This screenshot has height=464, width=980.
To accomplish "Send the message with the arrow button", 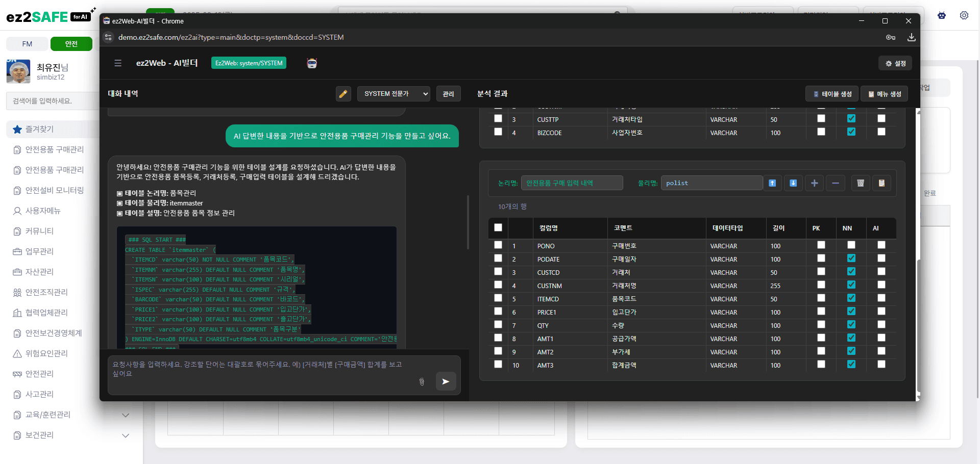I will pyautogui.click(x=446, y=381).
